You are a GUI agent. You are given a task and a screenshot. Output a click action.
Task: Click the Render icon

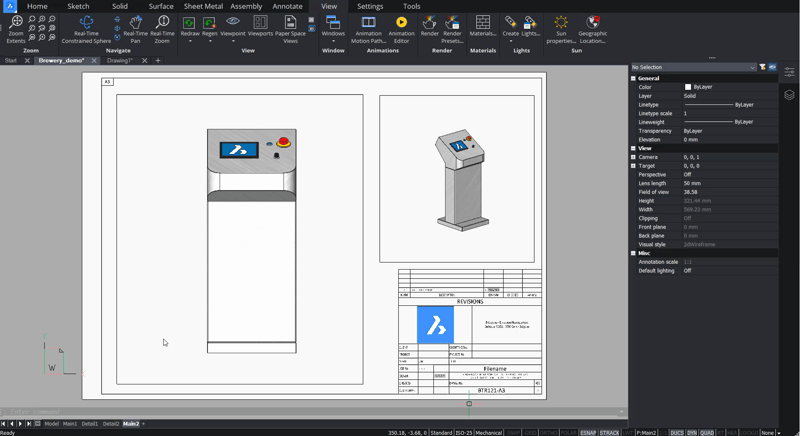pos(429,24)
